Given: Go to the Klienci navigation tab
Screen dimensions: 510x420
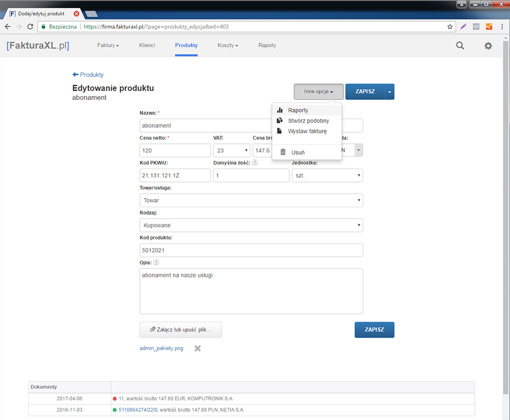Looking at the screenshot, I should coord(147,45).
